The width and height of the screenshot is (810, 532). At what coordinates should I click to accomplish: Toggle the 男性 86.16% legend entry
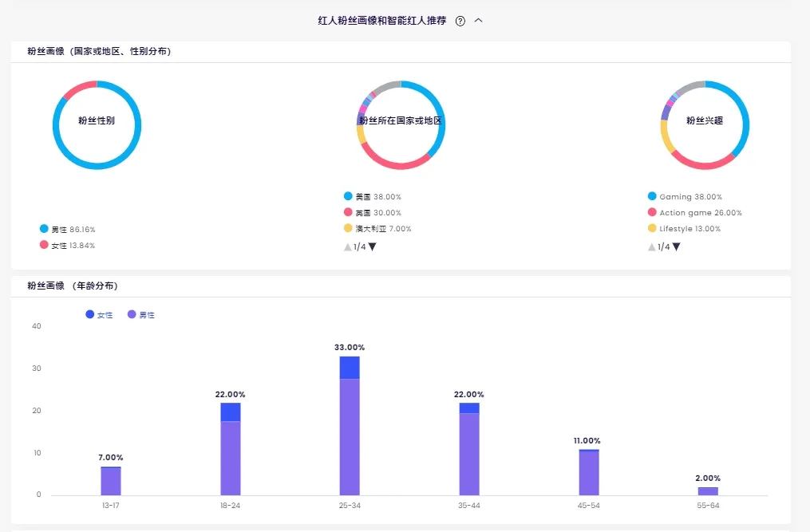[x=68, y=229]
